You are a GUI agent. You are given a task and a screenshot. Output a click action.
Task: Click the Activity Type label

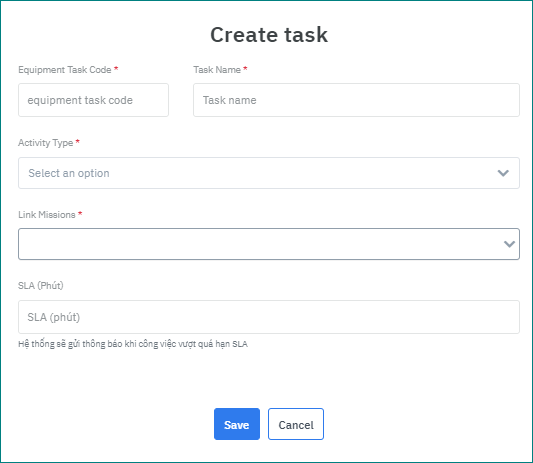click(x=46, y=143)
